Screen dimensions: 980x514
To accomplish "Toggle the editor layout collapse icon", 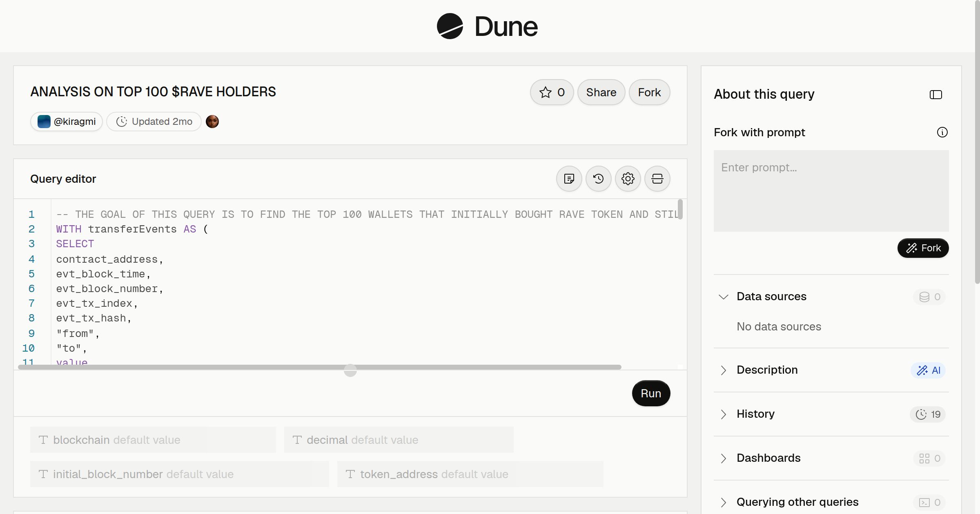I will coord(657,179).
